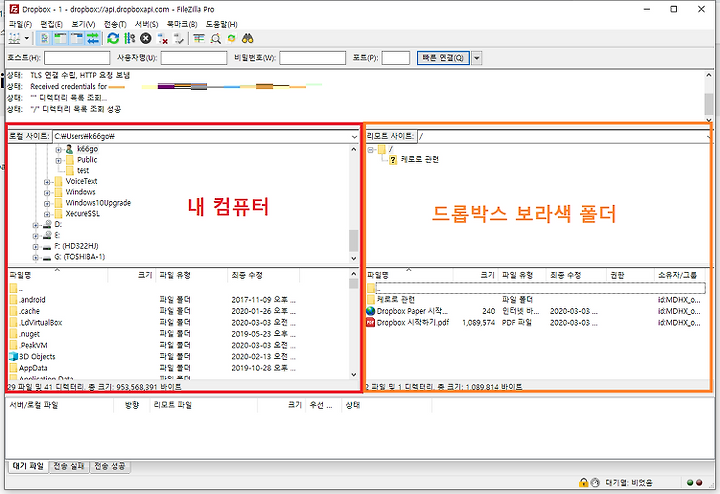Select the Windows folder in local tree
Screen dimensions: 720x494
(80, 192)
